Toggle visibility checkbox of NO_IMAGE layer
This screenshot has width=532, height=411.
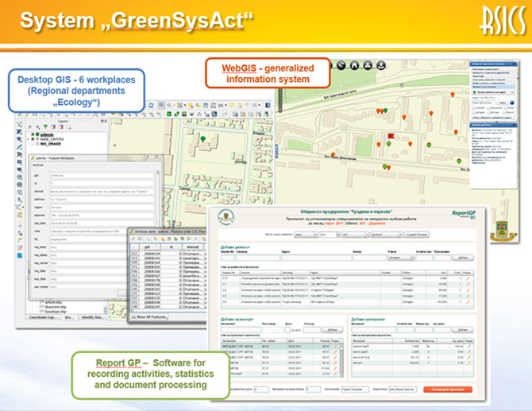[33, 144]
